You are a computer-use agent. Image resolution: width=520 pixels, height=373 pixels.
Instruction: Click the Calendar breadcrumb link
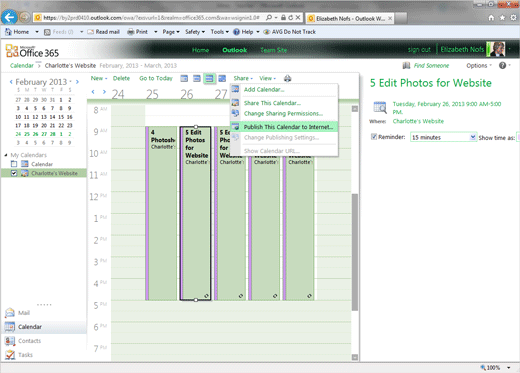pos(22,65)
